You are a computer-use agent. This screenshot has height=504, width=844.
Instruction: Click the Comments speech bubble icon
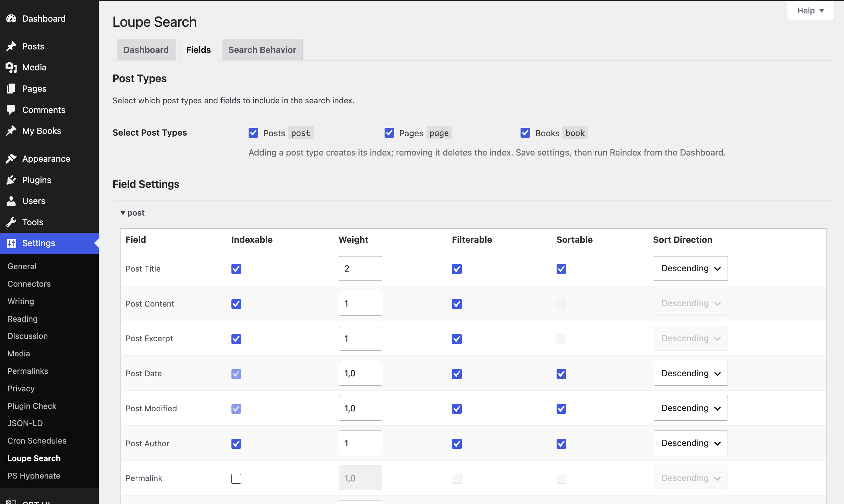click(11, 110)
